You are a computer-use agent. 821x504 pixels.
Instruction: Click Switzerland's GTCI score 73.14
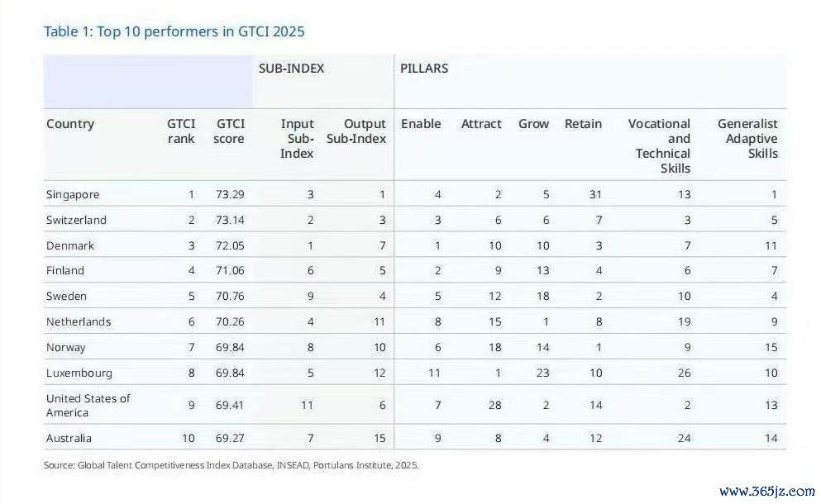coord(228,221)
